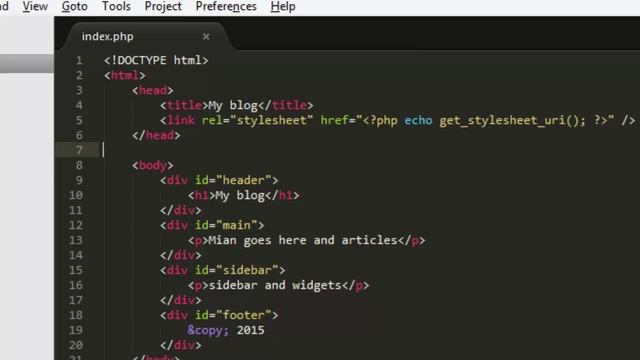Image resolution: width=640 pixels, height=360 pixels.
Task: Click closing div tag on line 14
Action: [181, 256]
